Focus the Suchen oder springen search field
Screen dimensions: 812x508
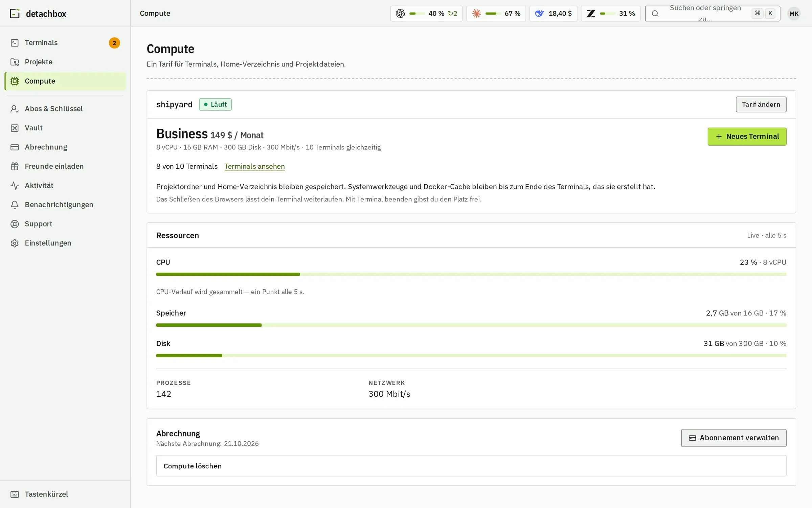[x=713, y=14]
